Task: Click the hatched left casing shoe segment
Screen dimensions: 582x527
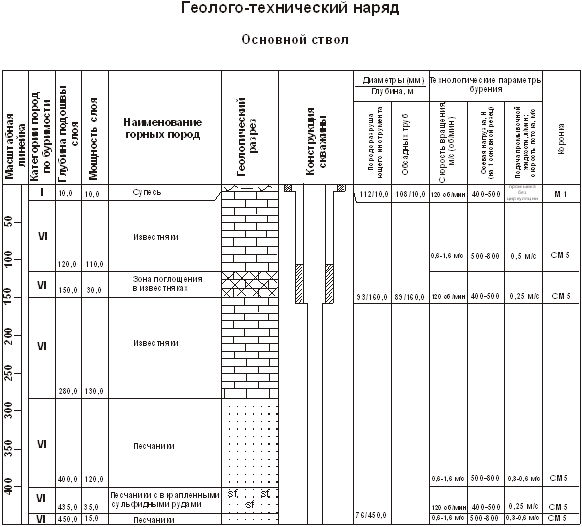Action: (299, 284)
